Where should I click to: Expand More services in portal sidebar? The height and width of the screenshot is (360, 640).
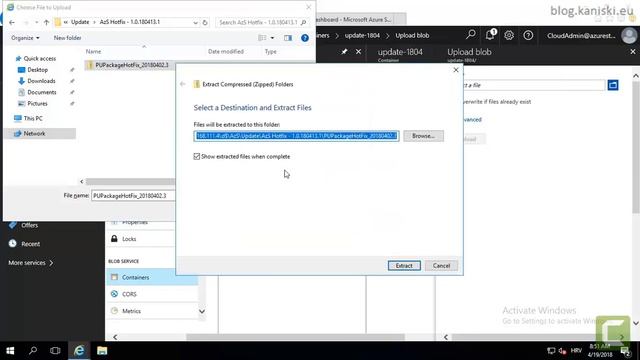31,263
